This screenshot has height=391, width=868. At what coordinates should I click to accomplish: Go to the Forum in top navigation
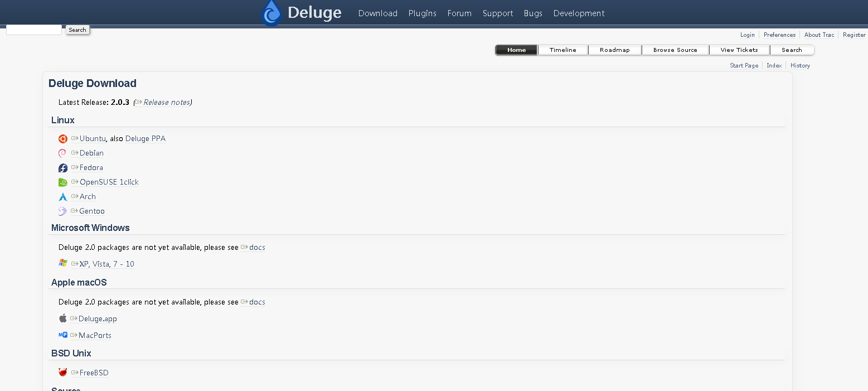[x=459, y=13]
